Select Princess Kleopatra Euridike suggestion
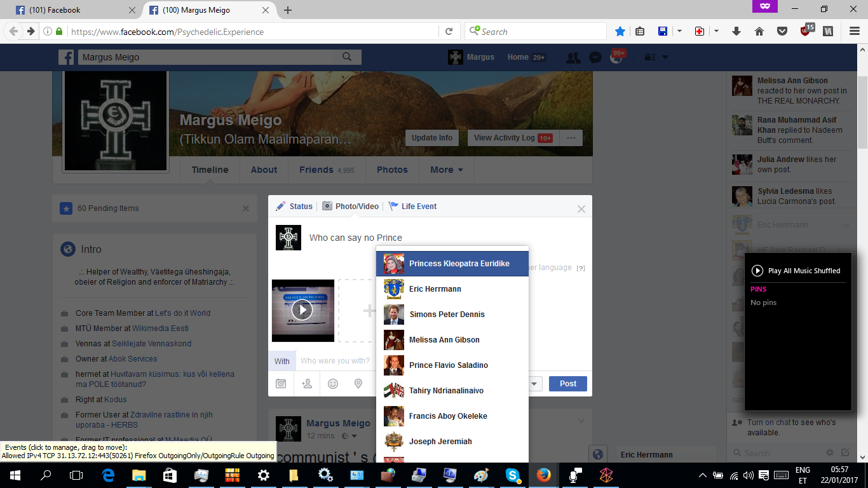Screen dimensions: 868x488 coord(452,264)
